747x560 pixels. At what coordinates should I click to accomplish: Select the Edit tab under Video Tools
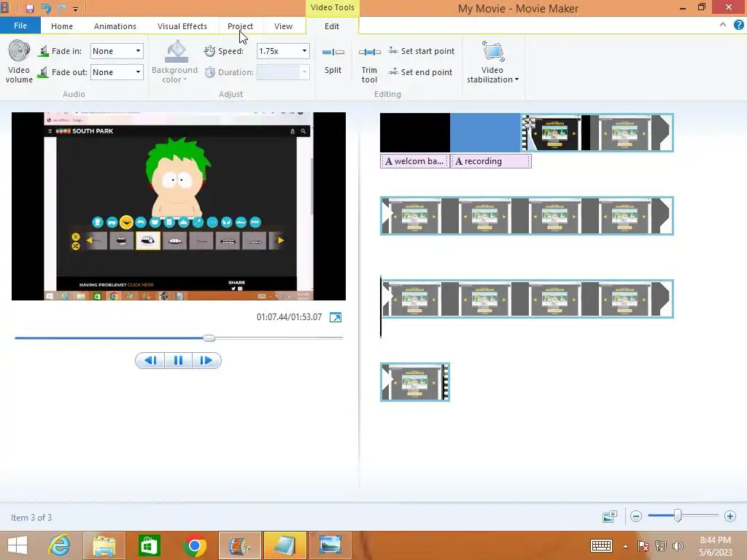coord(332,26)
